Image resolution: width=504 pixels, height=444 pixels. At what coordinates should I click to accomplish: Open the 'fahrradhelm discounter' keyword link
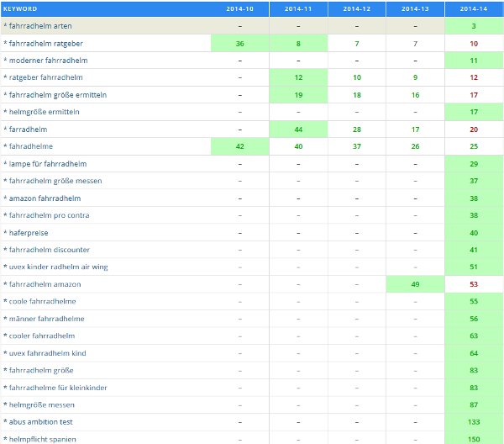pos(50,250)
